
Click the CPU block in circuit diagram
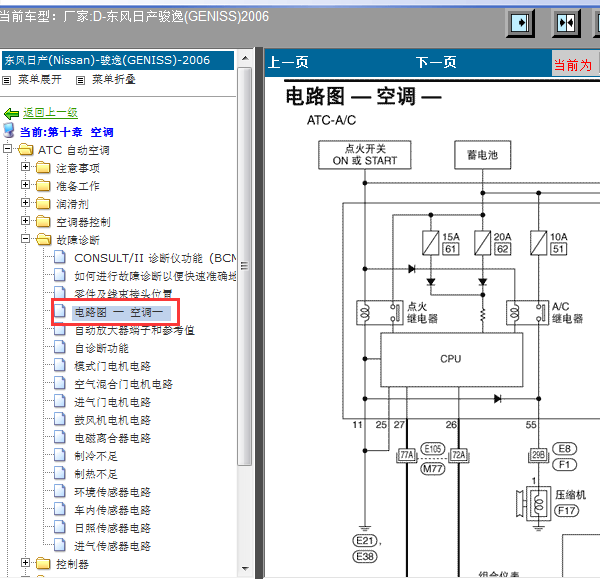tap(451, 359)
